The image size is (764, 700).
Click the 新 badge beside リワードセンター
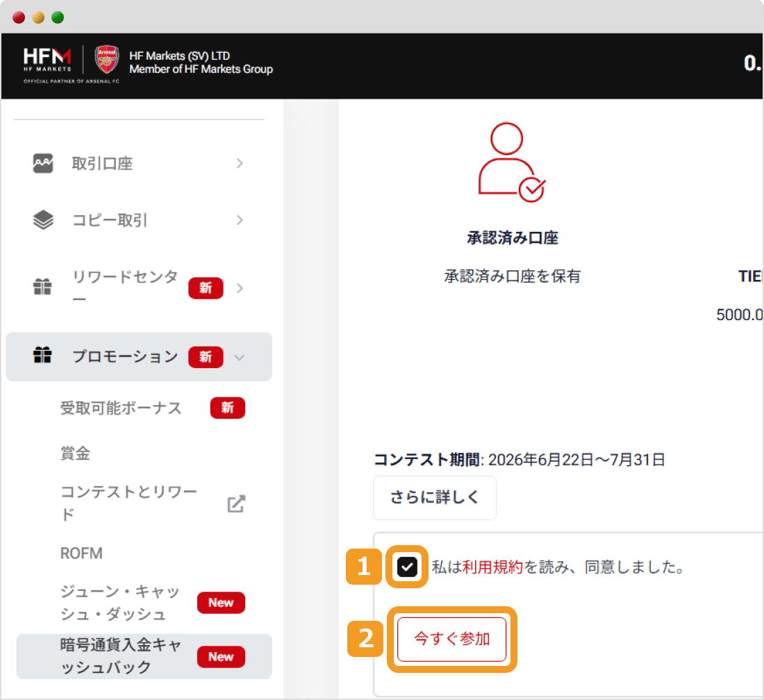coord(206,288)
